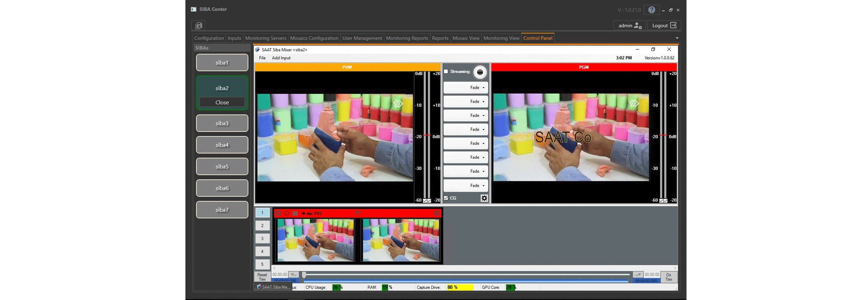The width and height of the screenshot is (868, 300).
Task: Enable the Streaming checkbox
Action: coord(446,71)
